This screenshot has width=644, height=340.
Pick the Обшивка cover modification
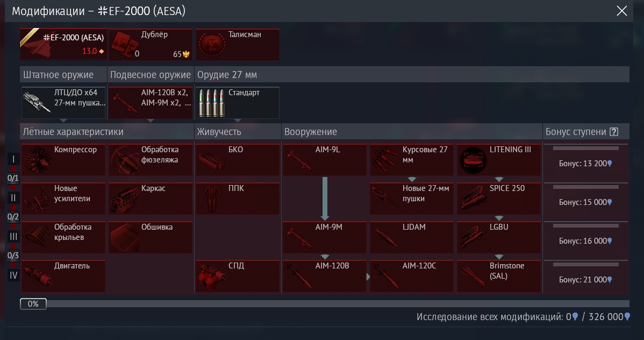[x=151, y=237]
